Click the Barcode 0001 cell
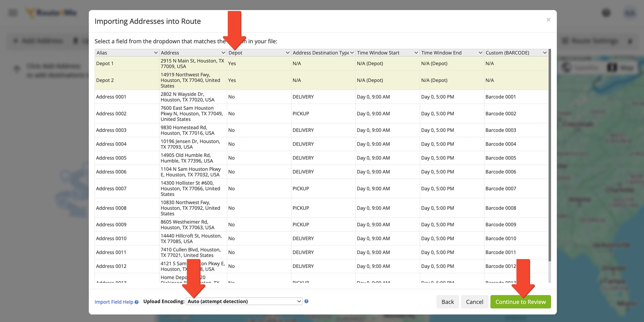Screen dimensions: 644x322 [x=516, y=97]
